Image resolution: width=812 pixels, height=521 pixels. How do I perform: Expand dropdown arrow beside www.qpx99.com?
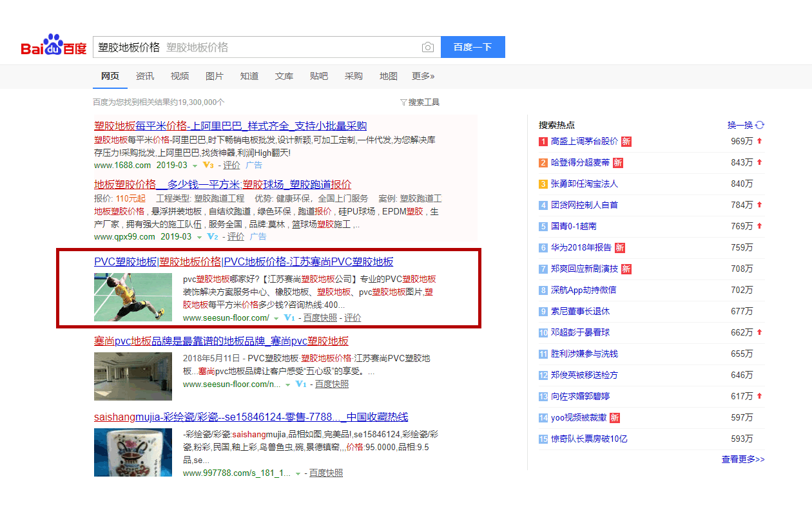(199, 237)
